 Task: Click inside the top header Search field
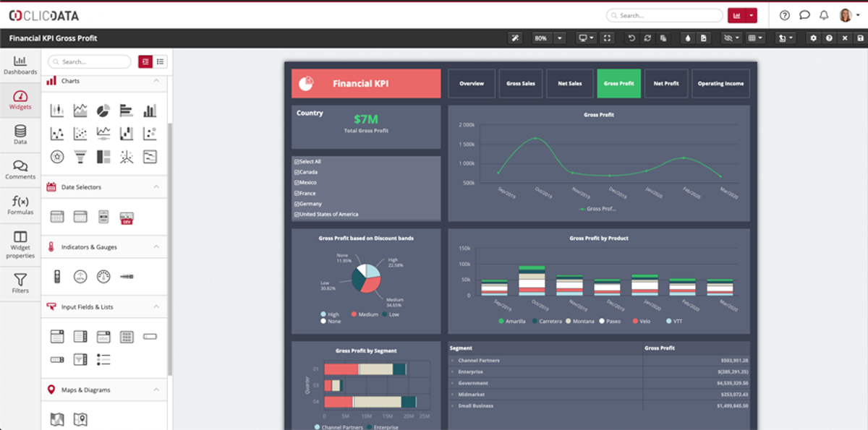tap(664, 15)
